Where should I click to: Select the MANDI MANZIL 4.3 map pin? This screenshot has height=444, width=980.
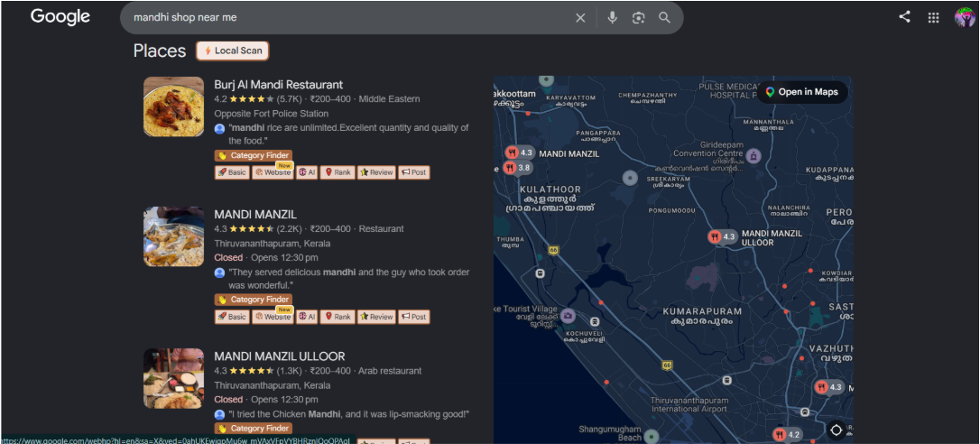[520, 153]
